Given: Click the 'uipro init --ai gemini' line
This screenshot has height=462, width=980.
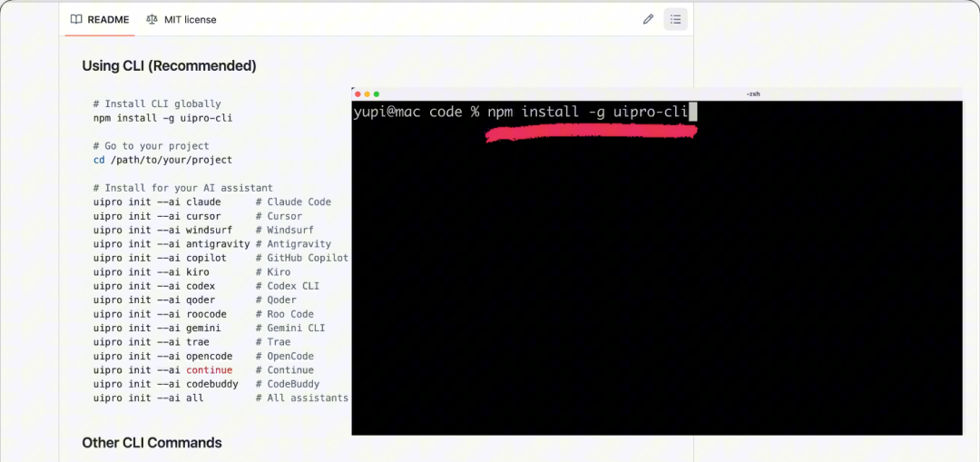Looking at the screenshot, I should click(x=157, y=328).
